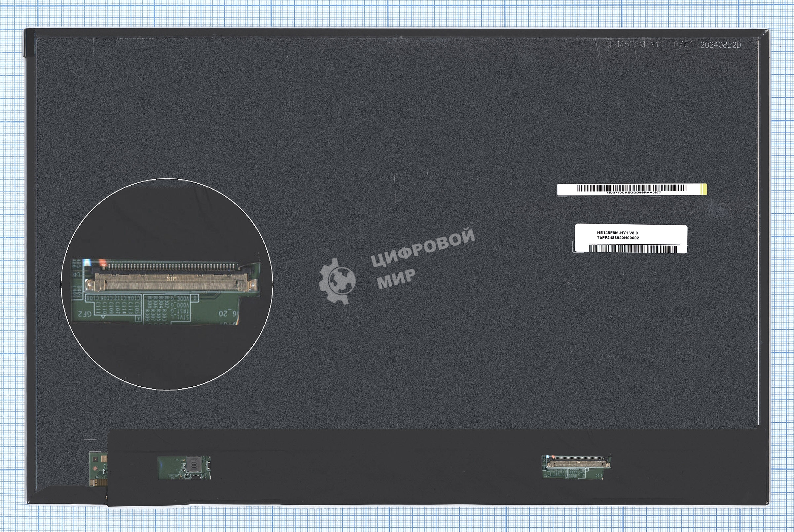The image size is (794, 532).
Task: Click the magnified gold connector labeled SIM
Action: point(171,281)
